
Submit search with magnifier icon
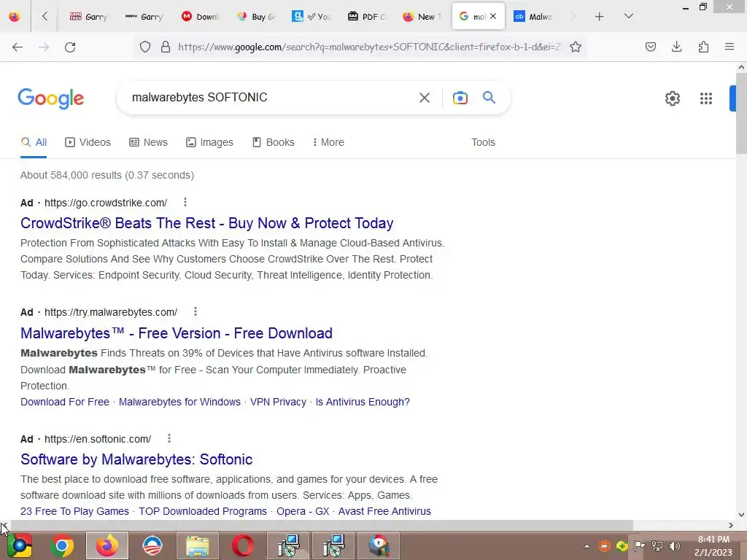489,98
